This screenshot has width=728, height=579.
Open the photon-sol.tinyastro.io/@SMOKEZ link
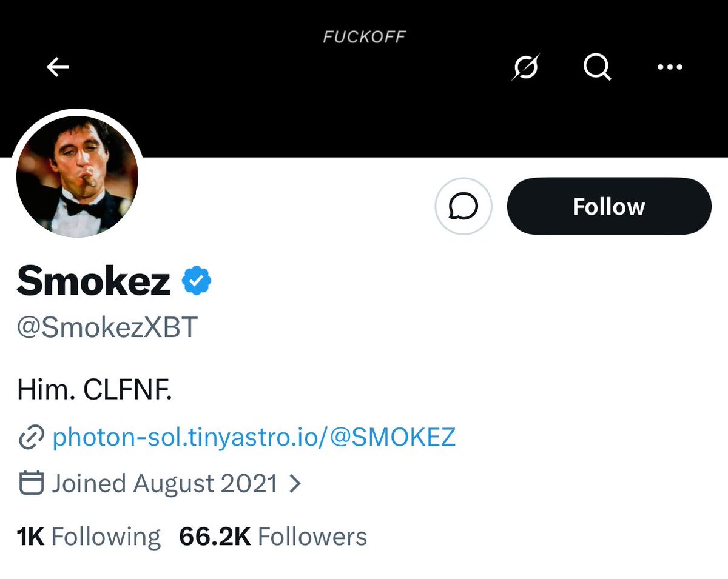pyautogui.click(x=254, y=437)
